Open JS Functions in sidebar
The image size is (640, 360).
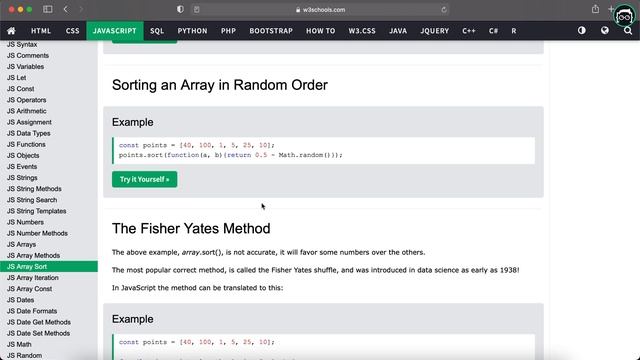point(26,144)
